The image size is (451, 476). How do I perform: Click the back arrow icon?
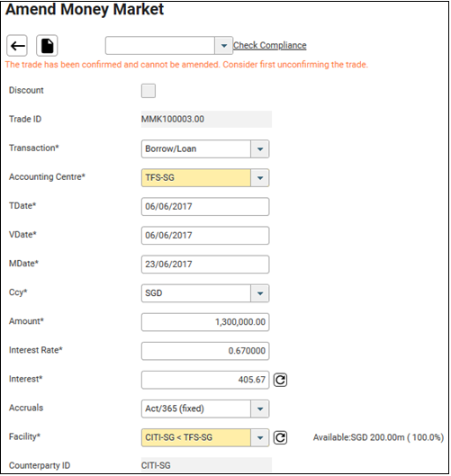17,46
